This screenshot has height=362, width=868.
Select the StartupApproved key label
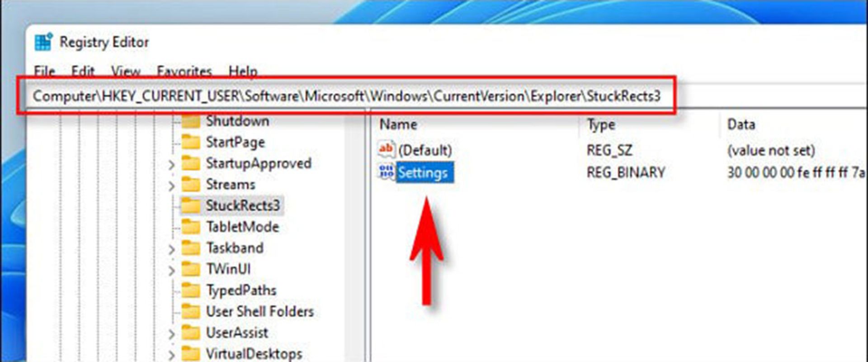point(259,163)
